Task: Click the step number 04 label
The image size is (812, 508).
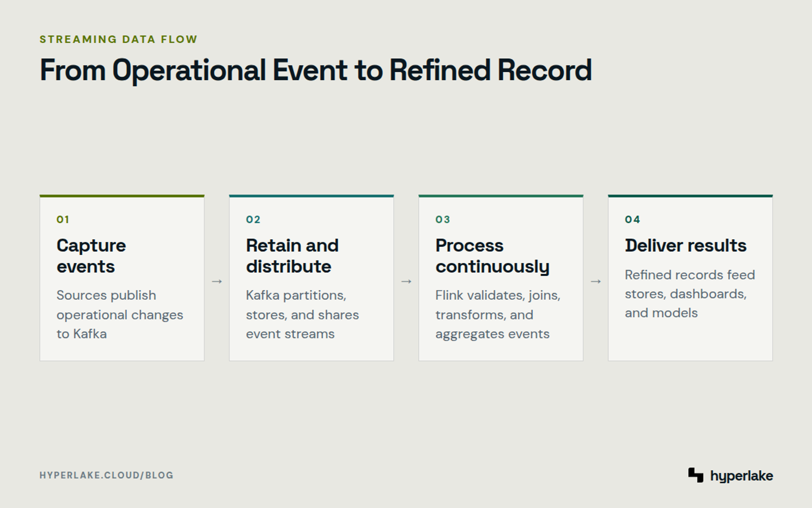Action: (x=632, y=219)
